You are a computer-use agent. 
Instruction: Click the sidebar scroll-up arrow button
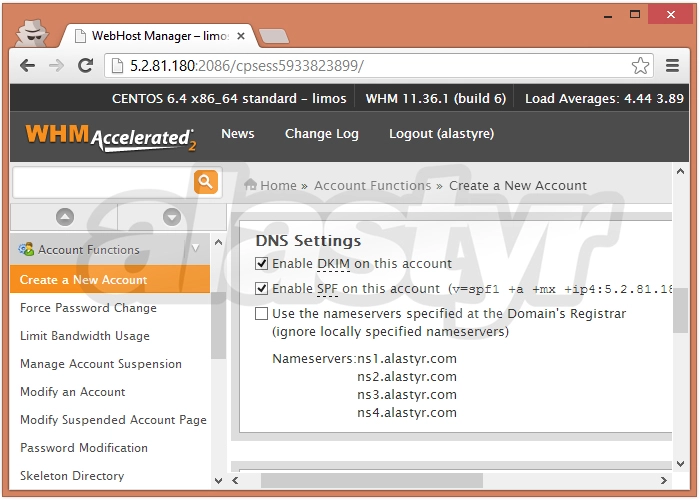click(x=65, y=217)
